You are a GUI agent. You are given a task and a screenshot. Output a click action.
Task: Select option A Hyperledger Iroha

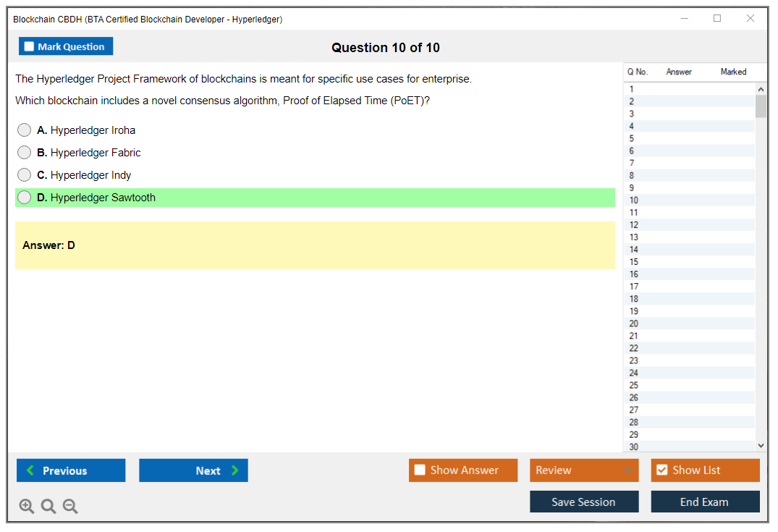(25, 130)
